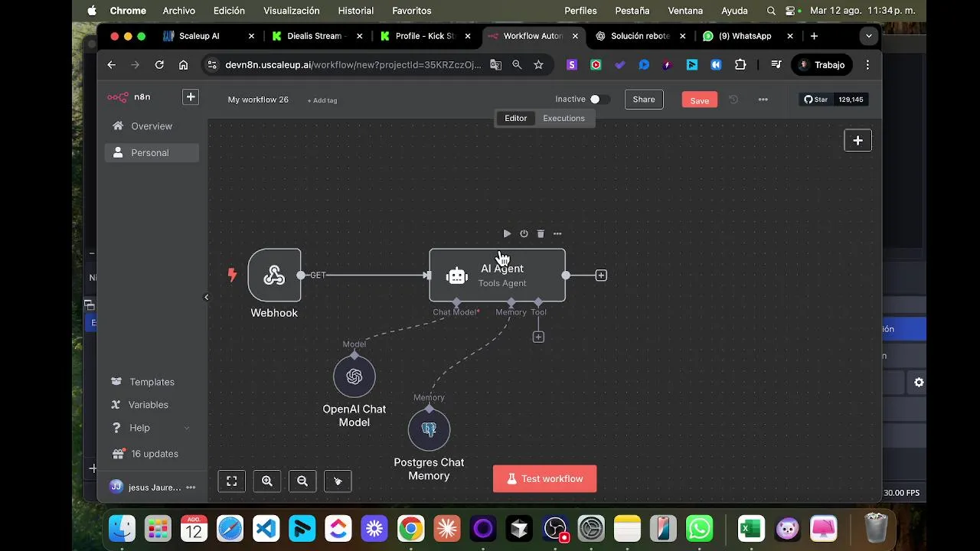980x551 pixels.
Task: Run the AI Agent node play icon
Action: (507, 233)
